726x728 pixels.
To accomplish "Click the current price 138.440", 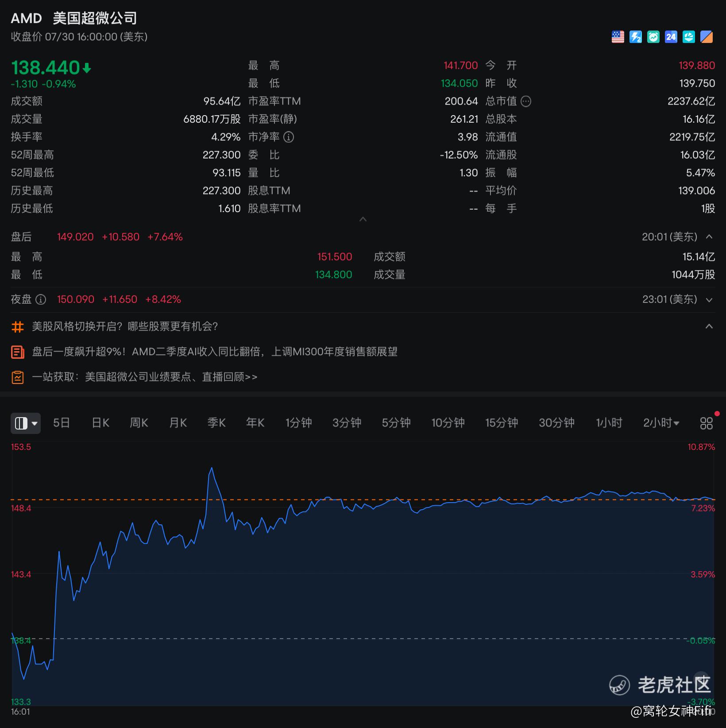I will 45,68.
